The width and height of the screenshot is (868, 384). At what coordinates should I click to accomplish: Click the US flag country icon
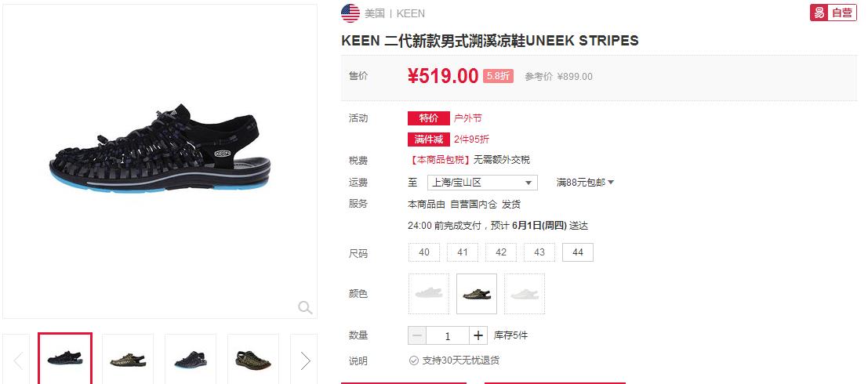pos(350,13)
